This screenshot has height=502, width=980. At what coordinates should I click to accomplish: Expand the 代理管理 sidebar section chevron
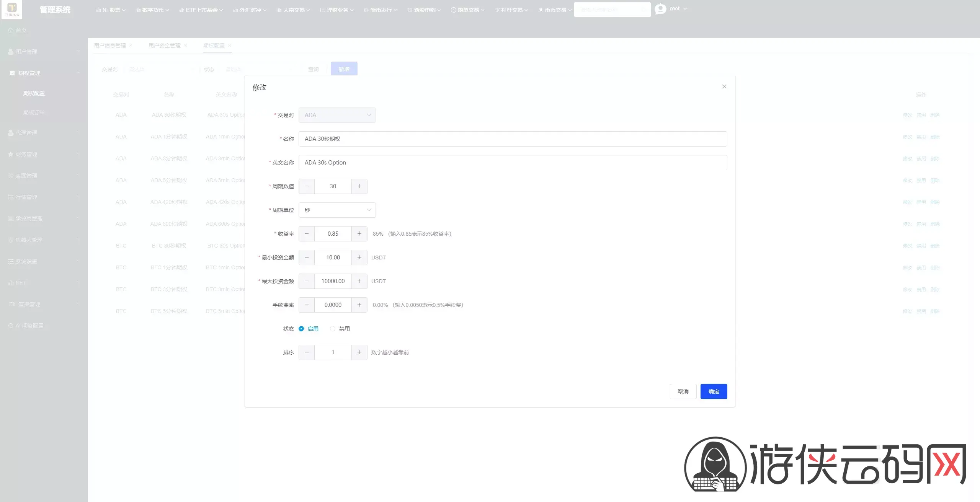(x=78, y=133)
